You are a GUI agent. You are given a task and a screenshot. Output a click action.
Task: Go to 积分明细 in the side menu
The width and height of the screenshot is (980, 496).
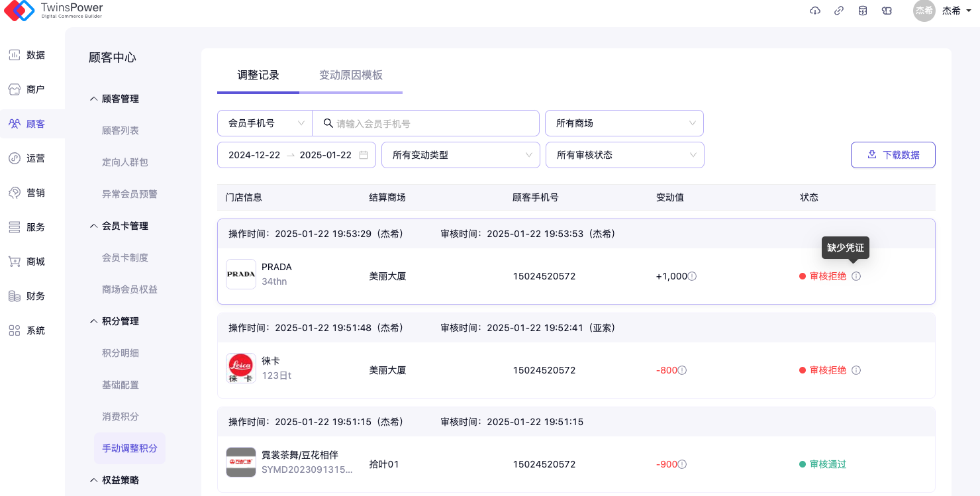pos(121,353)
